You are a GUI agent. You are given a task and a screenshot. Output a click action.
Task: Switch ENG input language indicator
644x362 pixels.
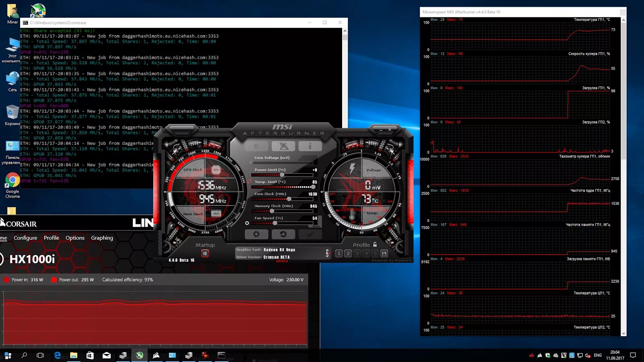pyautogui.click(x=598, y=356)
